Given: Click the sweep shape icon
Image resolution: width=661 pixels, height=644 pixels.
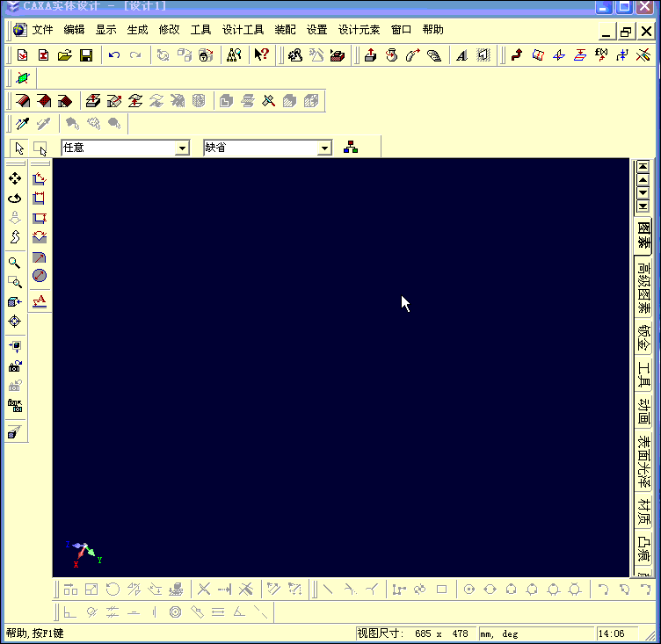Looking at the screenshot, I should (413, 55).
